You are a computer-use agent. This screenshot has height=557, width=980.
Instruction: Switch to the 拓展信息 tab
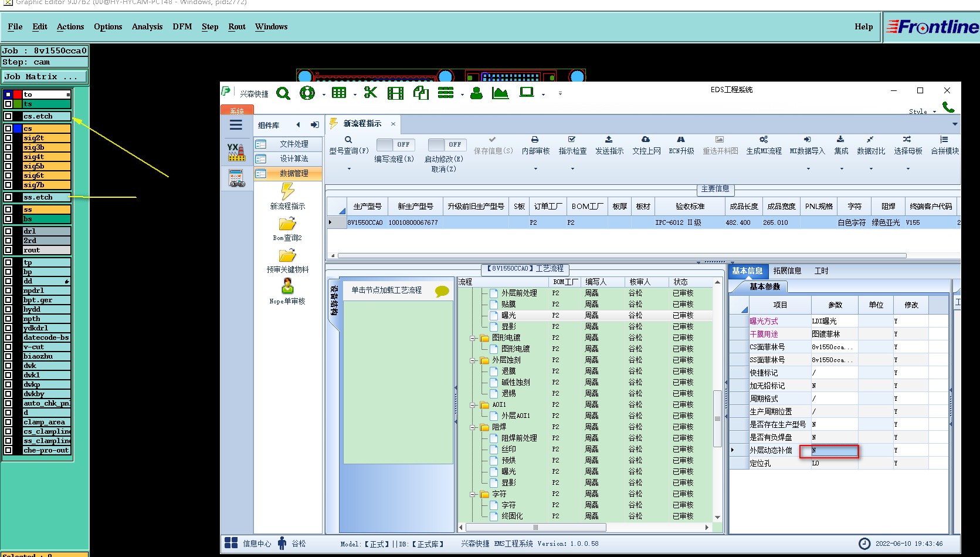click(x=787, y=271)
